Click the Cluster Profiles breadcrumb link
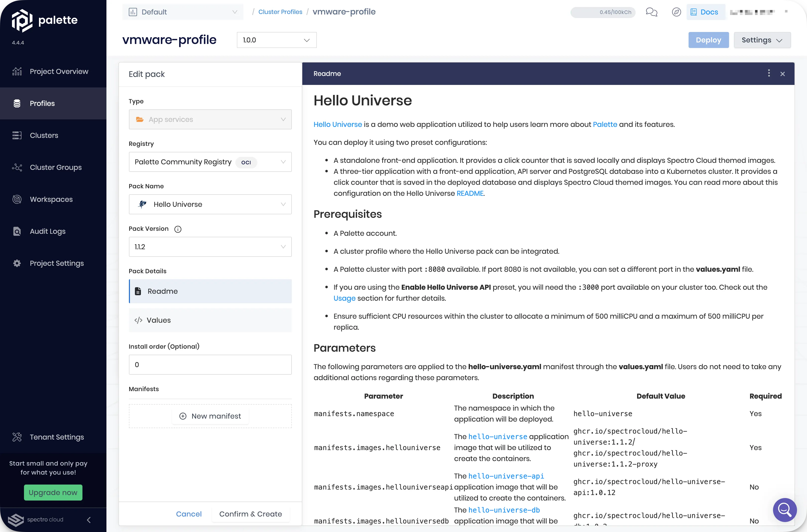 pyautogui.click(x=280, y=12)
